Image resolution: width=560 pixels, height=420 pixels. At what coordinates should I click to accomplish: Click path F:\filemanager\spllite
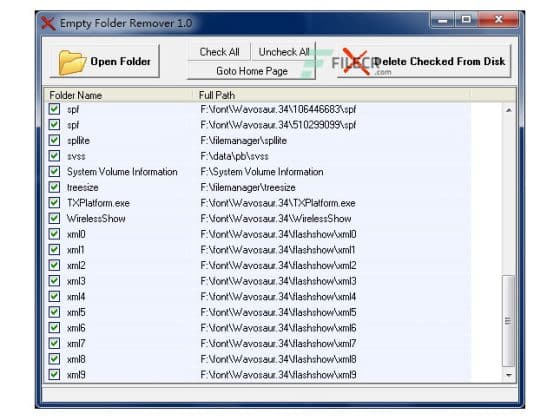click(244, 140)
